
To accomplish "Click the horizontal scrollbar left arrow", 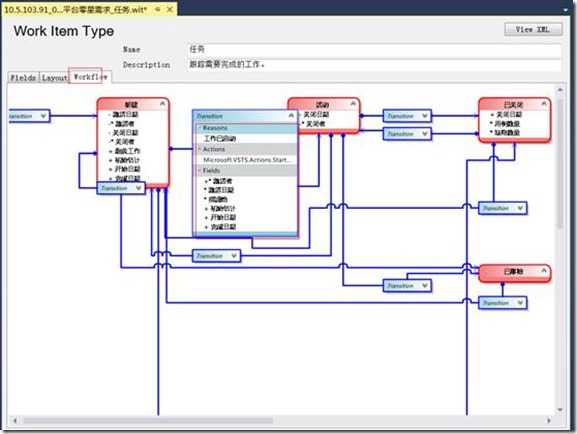I will (15, 420).
